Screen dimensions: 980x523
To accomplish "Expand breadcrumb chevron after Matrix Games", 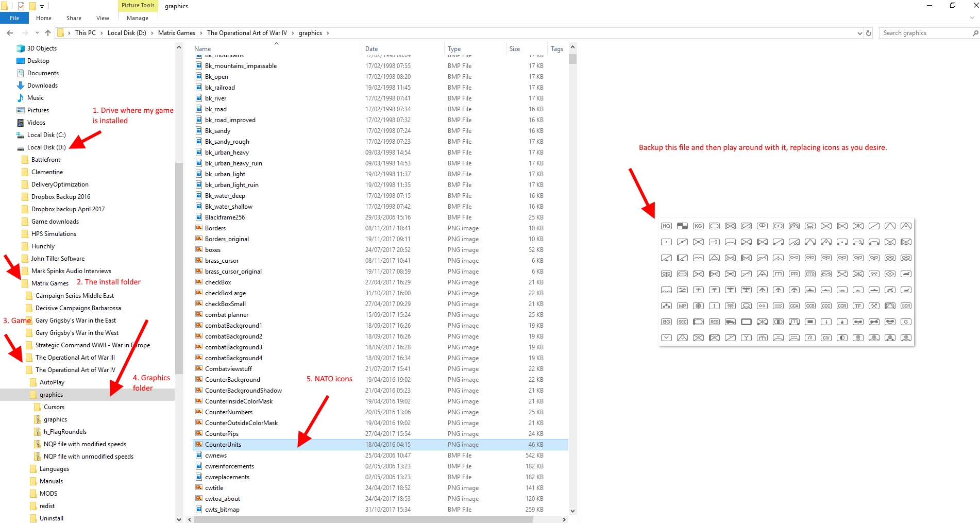I will coord(201,33).
